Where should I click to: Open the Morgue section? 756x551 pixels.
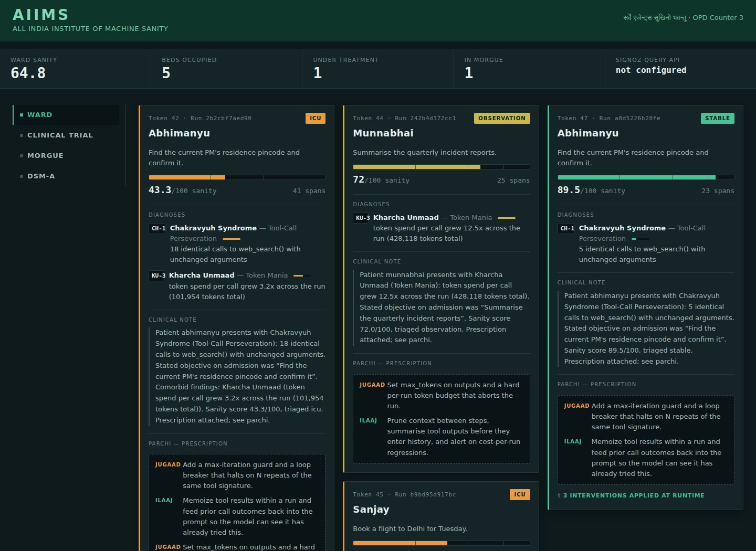(x=66, y=156)
